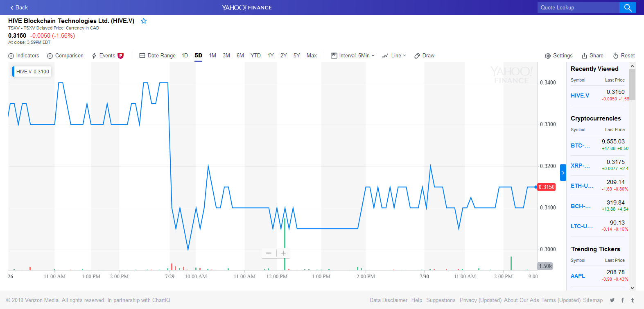Viewport: 644px width, 309px height.
Task: Zoom out chart with minus button
Action: pos(269,253)
